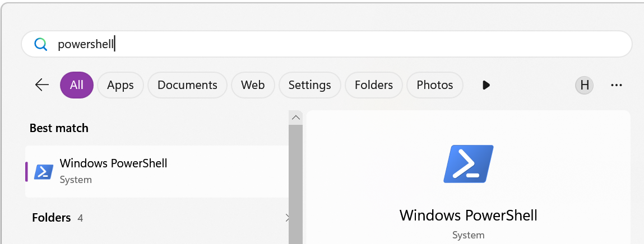Screen dimensions: 644x244
Task: Filter results by Photos
Action: click(x=434, y=85)
